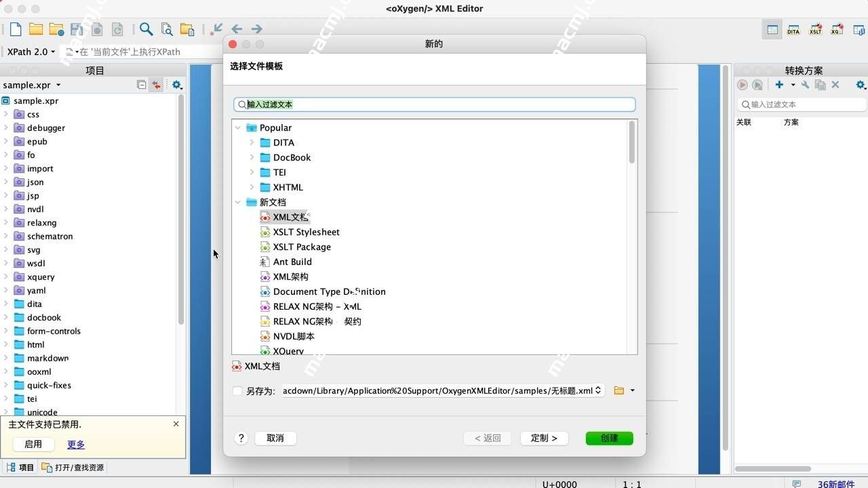Expand the XHTML templates folder
This screenshot has width=868, height=488.
252,187
